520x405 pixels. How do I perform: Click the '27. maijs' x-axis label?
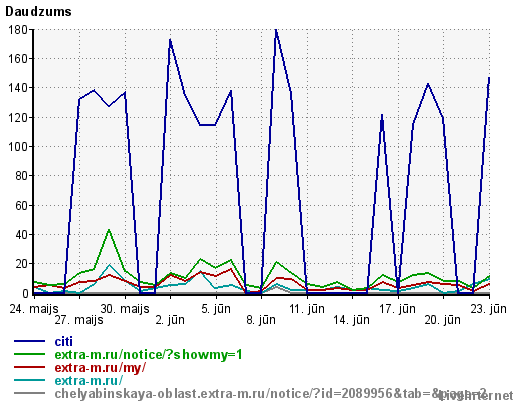(x=79, y=320)
